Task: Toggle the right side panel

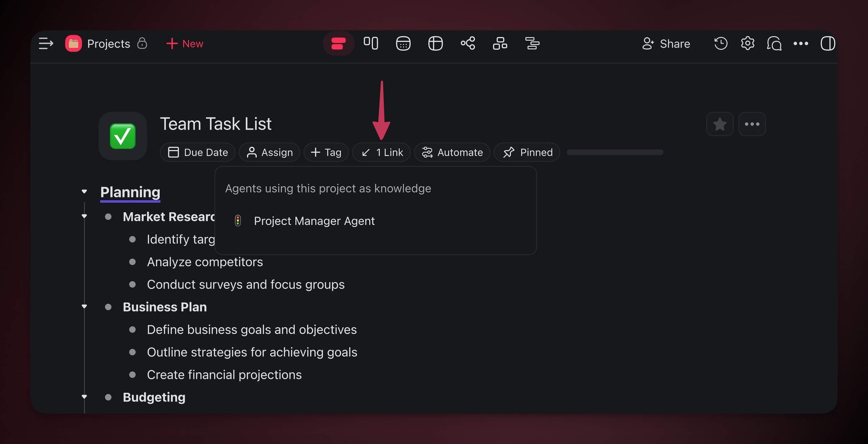Action: click(x=827, y=44)
